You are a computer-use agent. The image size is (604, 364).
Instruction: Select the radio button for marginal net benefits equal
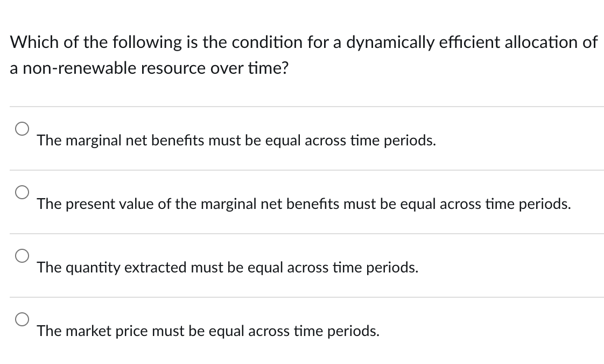[x=22, y=129]
